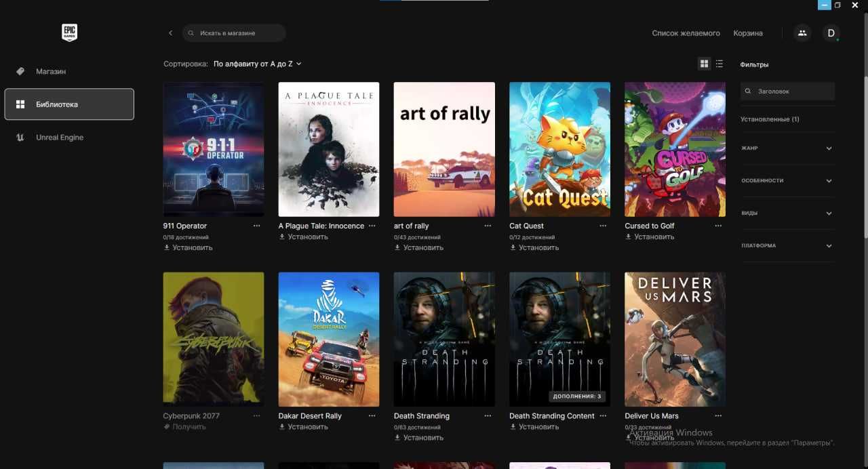Install A Plague Tale: Innocence
Image resolution: width=868 pixels, height=469 pixels.
pos(303,237)
